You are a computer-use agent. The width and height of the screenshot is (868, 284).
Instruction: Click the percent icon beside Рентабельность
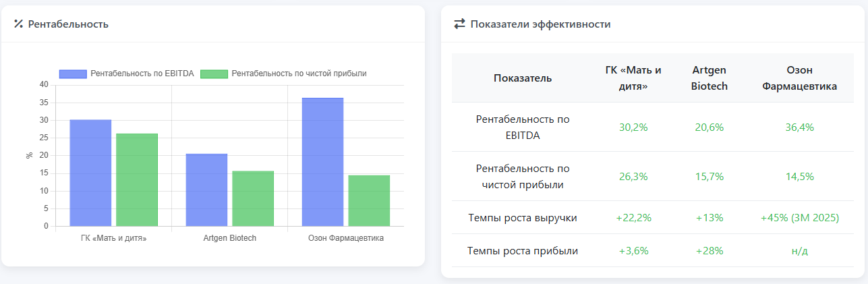[x=19, y=24]
